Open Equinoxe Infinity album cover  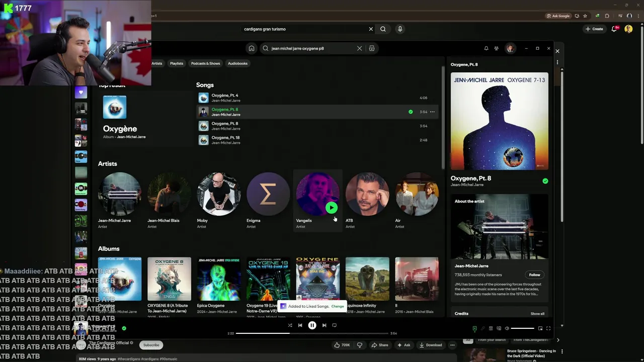pos(367,279)
